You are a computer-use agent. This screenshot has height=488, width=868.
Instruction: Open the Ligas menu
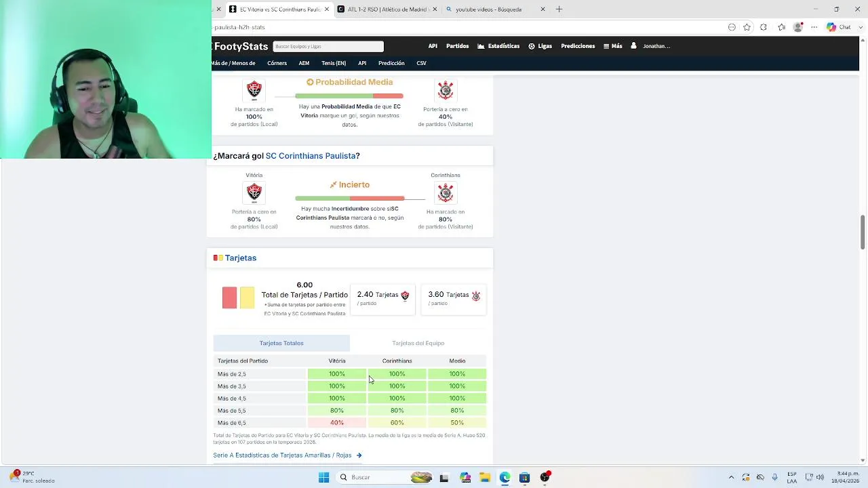point(540,46)
